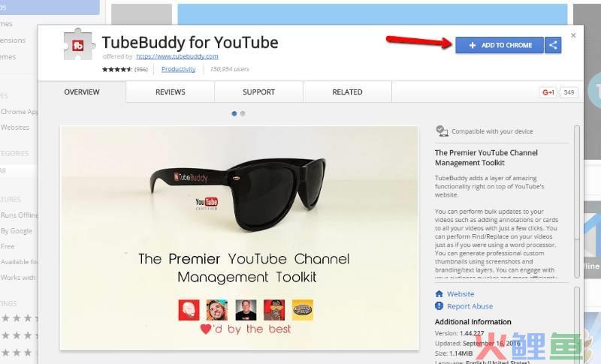Click the Website home icon
The width and height of the screenshot is (601, 364).
point(439,294)
